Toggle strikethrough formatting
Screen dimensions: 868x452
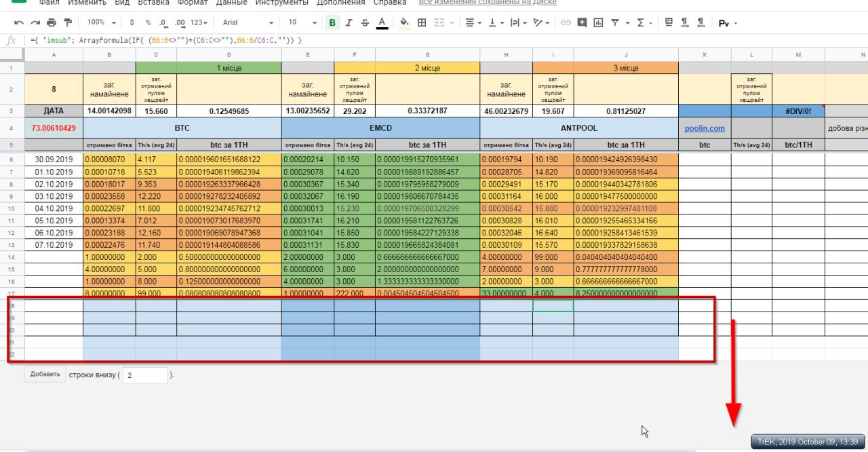tap(366, 22)
